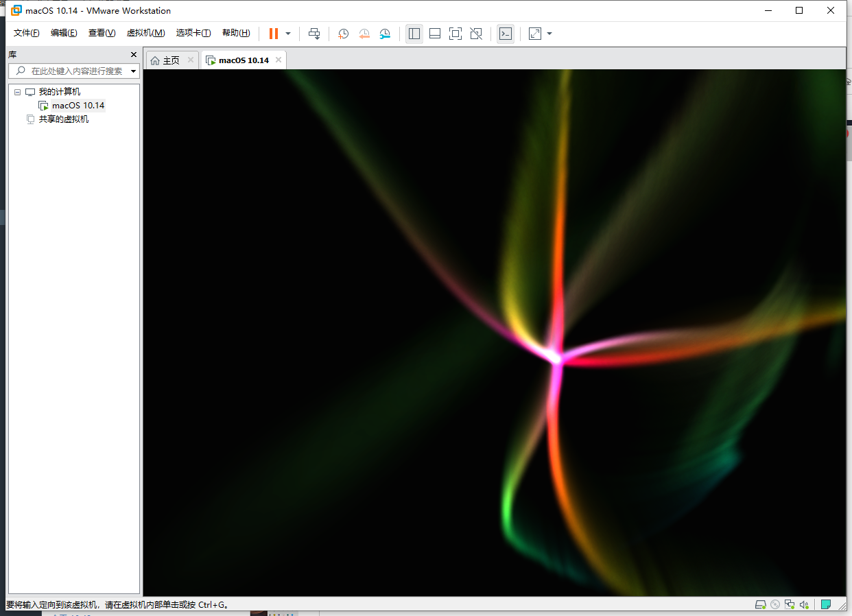
Task: Close the 主页 tab
Action: click(x=191, y=60)
